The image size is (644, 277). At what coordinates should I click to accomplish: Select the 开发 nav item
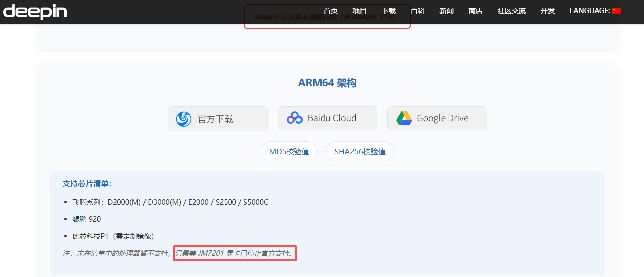(x=548, y=11)
